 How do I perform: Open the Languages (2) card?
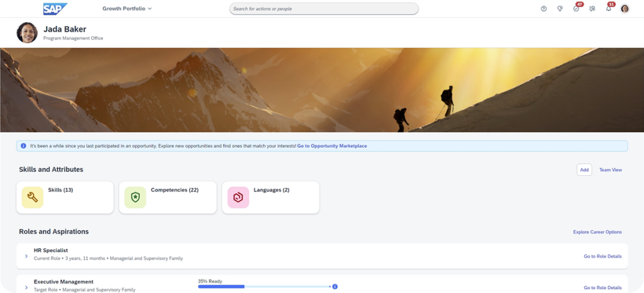pos(270,197)
